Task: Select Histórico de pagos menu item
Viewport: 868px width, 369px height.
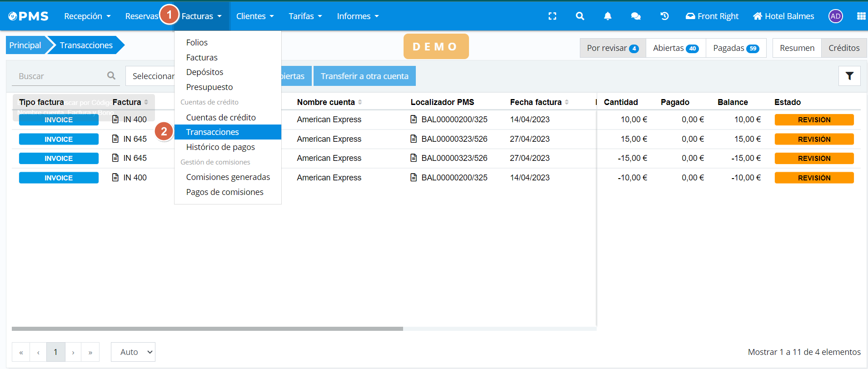Action: (x=220, y=147)
